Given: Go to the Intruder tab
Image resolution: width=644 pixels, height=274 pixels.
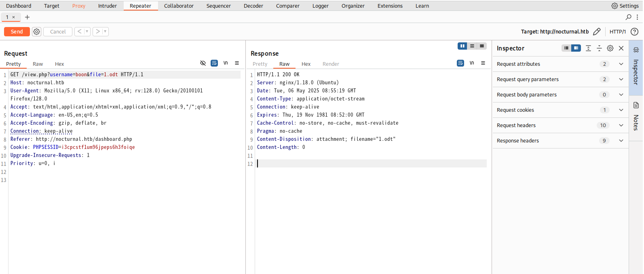Looking at the screenshot, I should pyautogui.click(x=108, y=6).
